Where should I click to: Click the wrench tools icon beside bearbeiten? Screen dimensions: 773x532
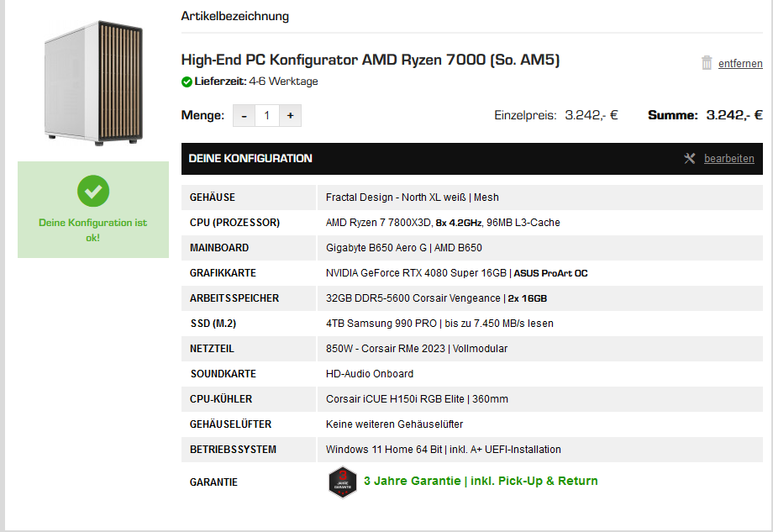689,158
